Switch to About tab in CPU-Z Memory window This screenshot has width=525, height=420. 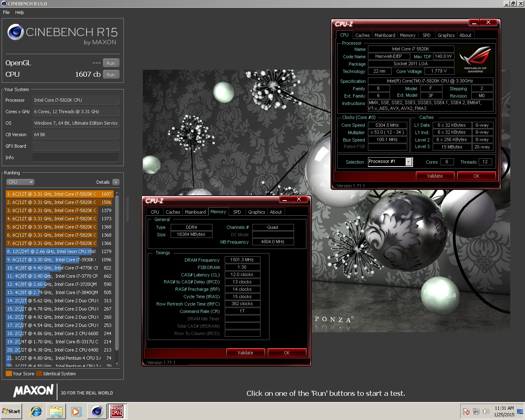tap(276, 212)
